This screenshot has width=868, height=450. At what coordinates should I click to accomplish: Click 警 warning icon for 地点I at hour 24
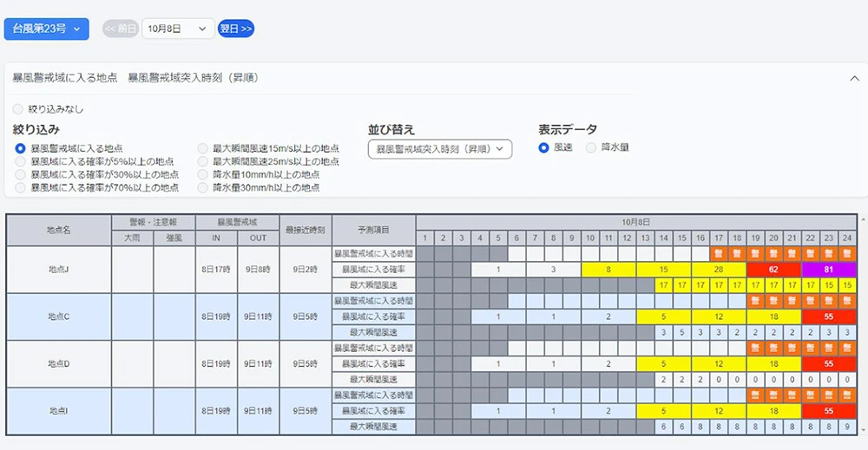pyautogui.click(x=848, y=395)
